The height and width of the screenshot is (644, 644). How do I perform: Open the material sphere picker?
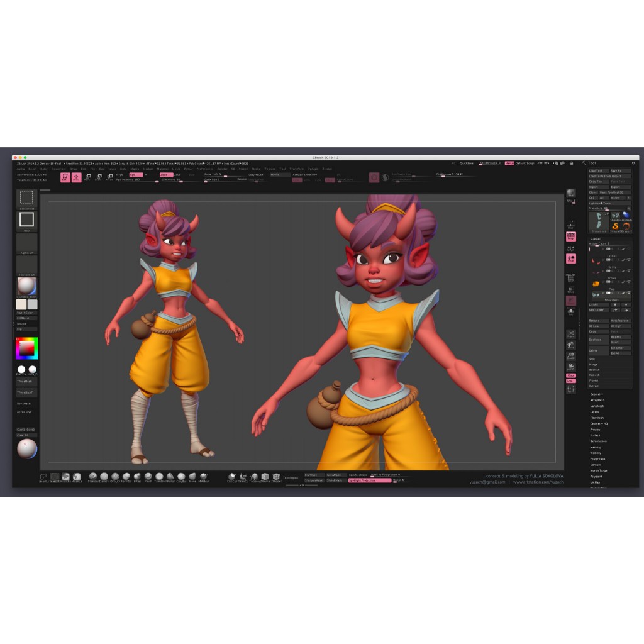click(x=26, y=287)
